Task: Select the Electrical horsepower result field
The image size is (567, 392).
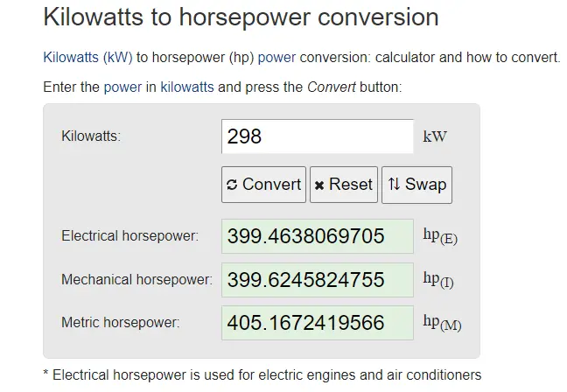Action: 317,236
